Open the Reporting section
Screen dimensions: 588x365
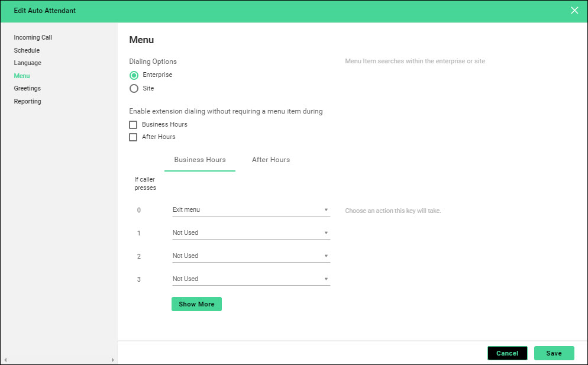click(x=28, y=102)
